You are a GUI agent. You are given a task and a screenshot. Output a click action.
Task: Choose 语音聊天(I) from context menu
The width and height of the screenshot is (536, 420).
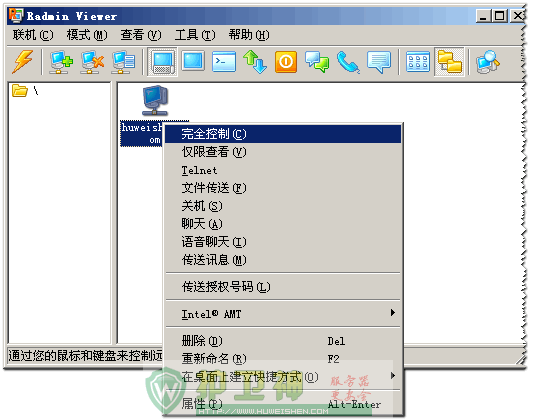tap(283, 242)
